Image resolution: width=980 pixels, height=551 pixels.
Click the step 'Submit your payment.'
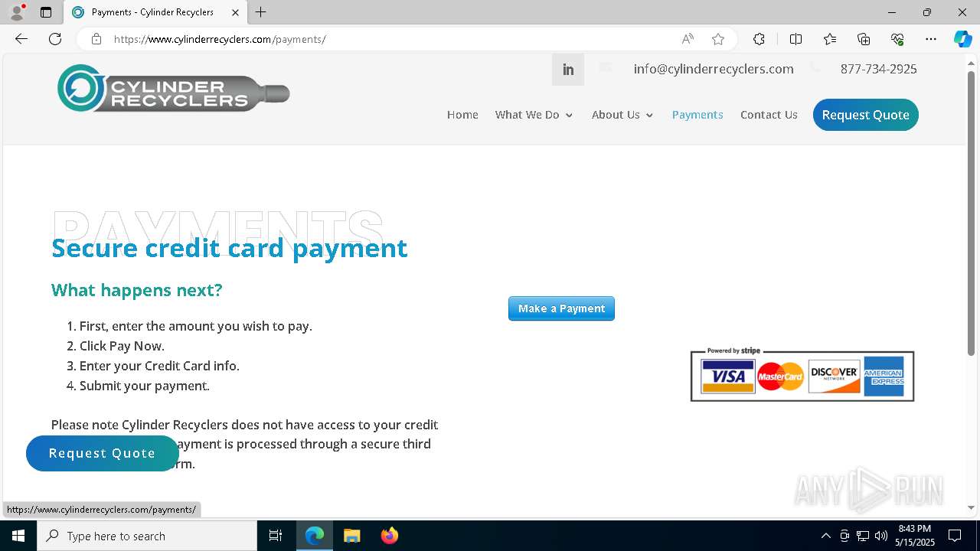click(145, 386)
